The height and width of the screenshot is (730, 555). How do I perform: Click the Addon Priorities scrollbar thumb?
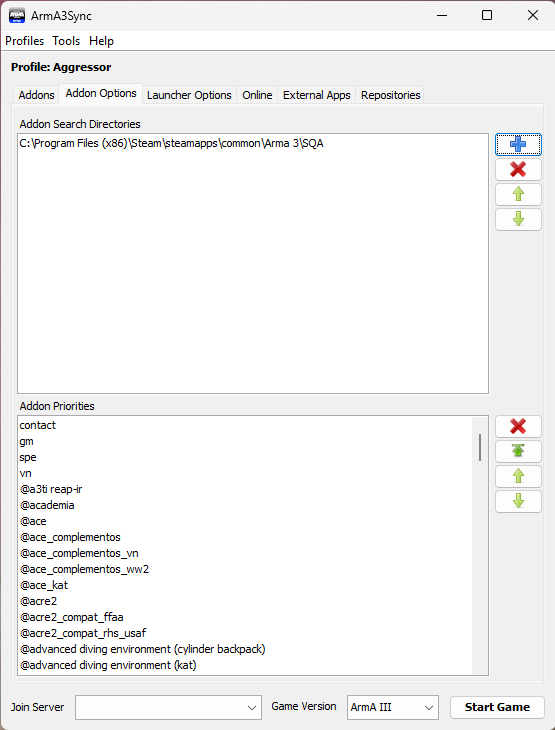tap(480, 447)
